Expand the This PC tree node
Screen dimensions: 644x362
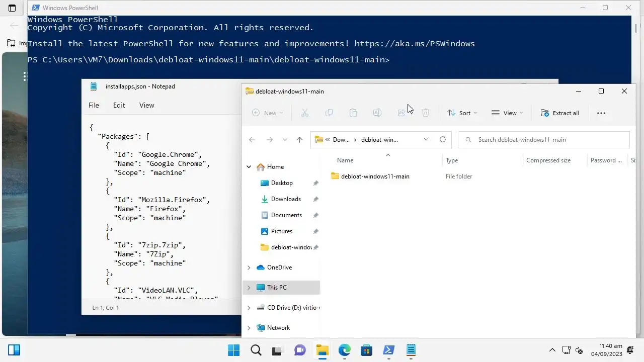coord(249,288)
